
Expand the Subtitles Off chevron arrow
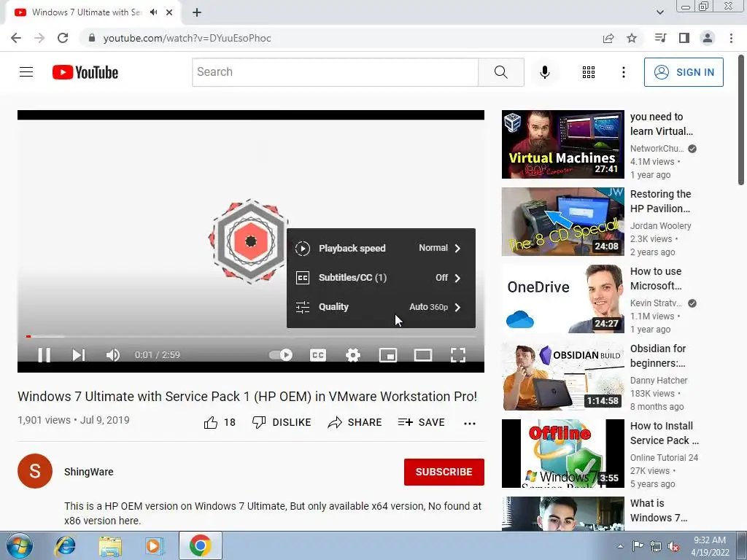[458, 278]
